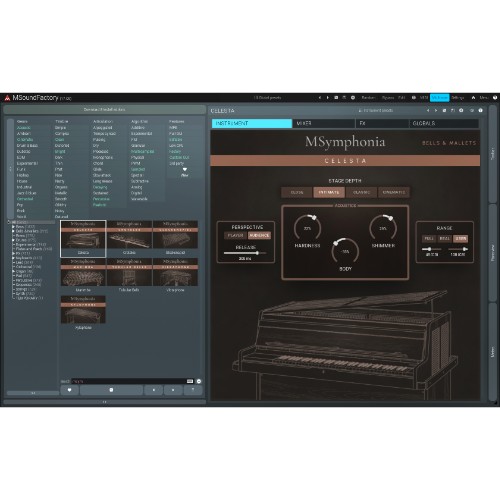Image resolution: width=500 pixels, height=500 pixels.
Task: Toggle the Cinematic genre tag
Action: point(25,140)
